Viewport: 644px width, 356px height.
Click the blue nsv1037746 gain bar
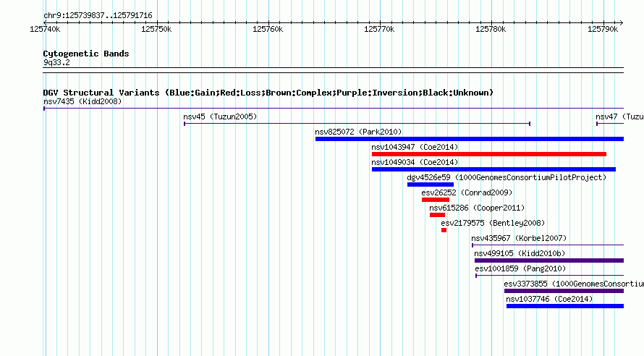click(565, 306)
